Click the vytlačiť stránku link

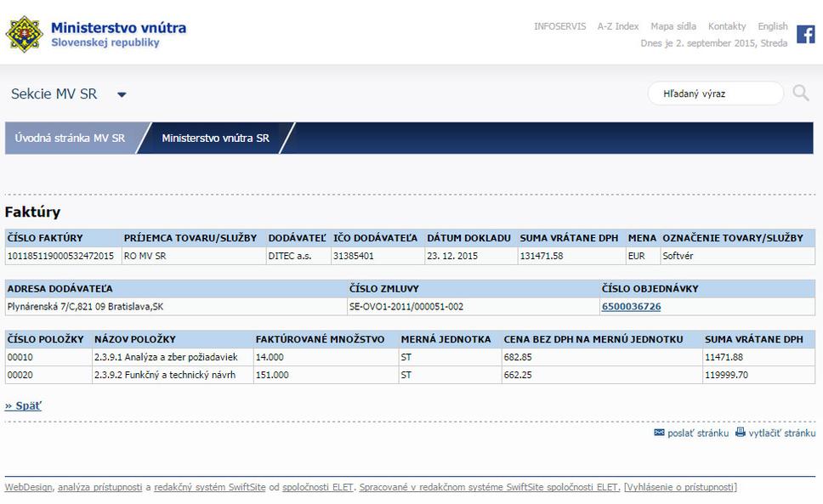[781, 433]
